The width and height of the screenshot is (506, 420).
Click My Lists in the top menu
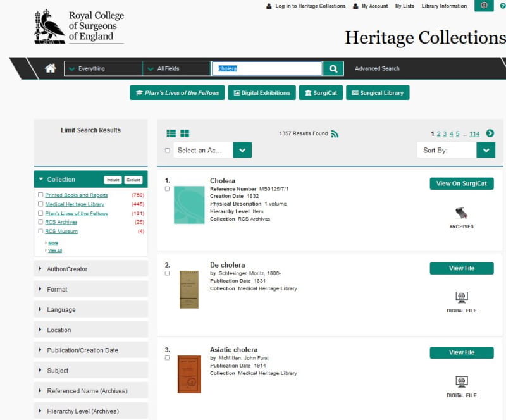click(404, 6)
